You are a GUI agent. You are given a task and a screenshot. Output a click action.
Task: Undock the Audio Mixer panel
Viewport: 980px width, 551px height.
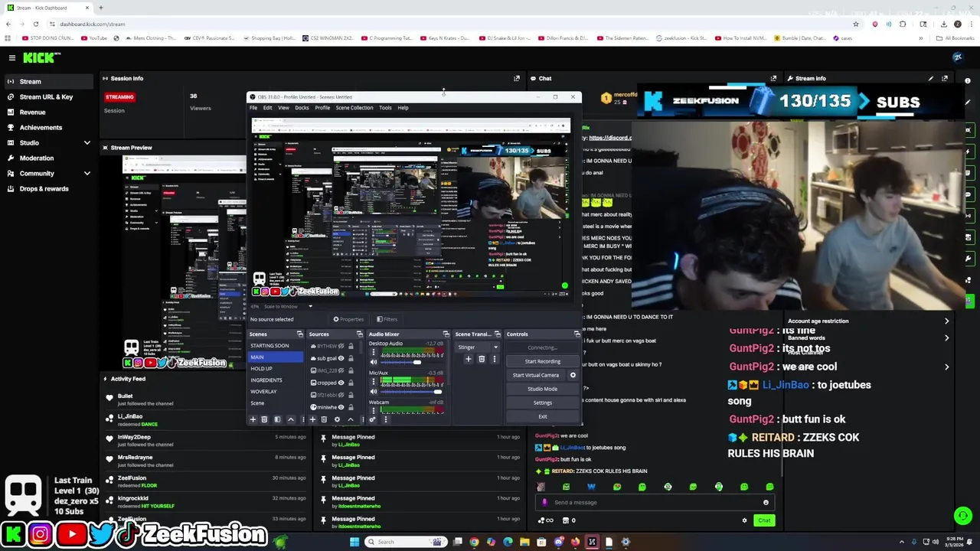pos(446,334)
